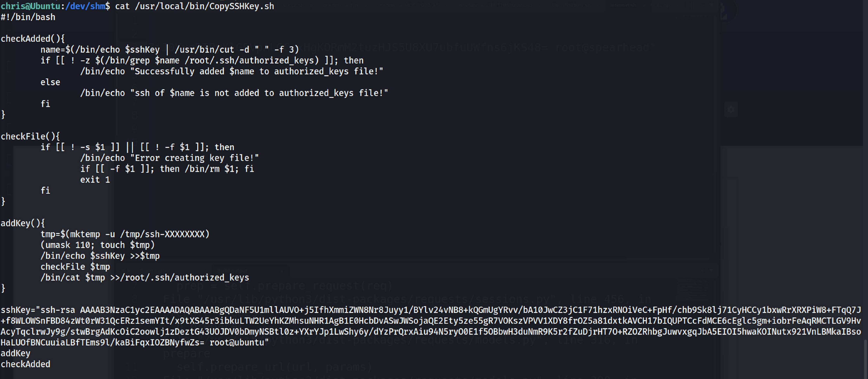Click the final checkAdded call line
Image resolution: width=868 pixels, height=379 pixels.
click(x=25, y=364)
